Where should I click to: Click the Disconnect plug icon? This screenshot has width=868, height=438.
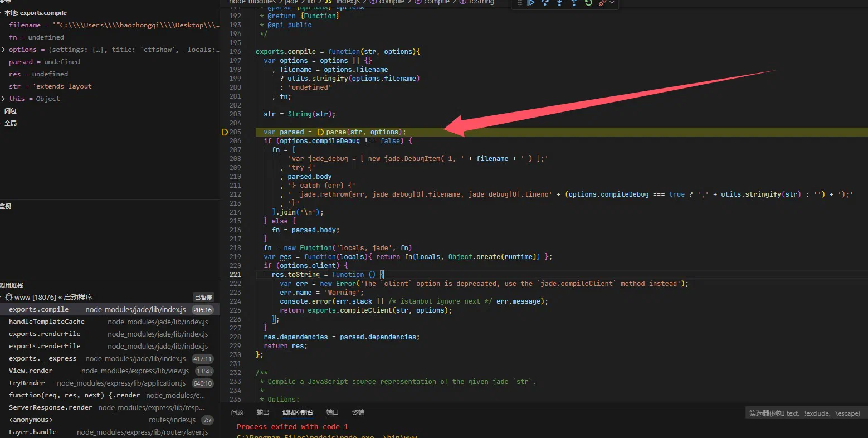click(602, 3)
